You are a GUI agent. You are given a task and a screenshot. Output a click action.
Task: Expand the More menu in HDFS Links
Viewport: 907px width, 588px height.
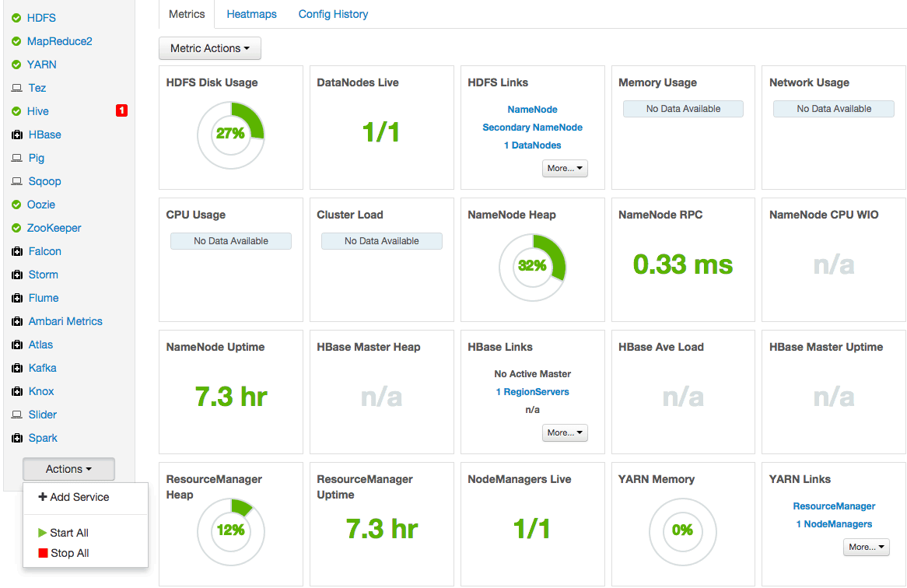click(x=565, y=168)
